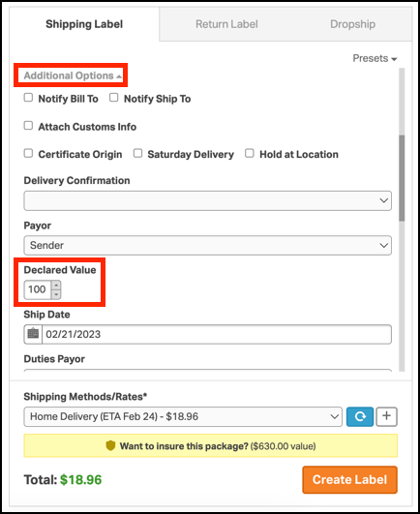Click the orange Create Label button
420x514 pixels.
click(x=350, y=479)
